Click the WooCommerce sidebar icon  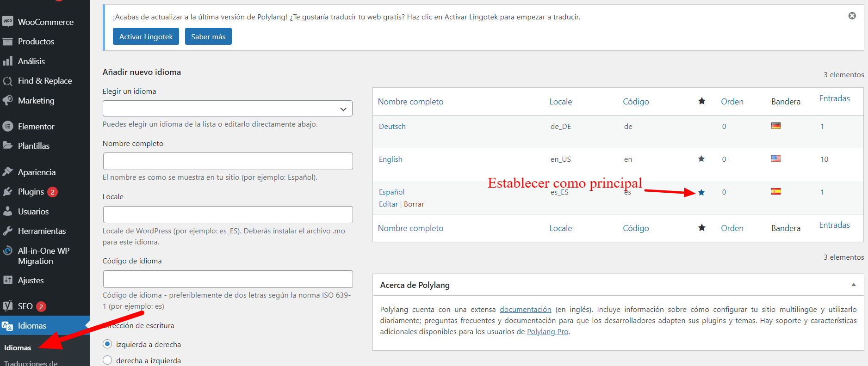[7, 21]
